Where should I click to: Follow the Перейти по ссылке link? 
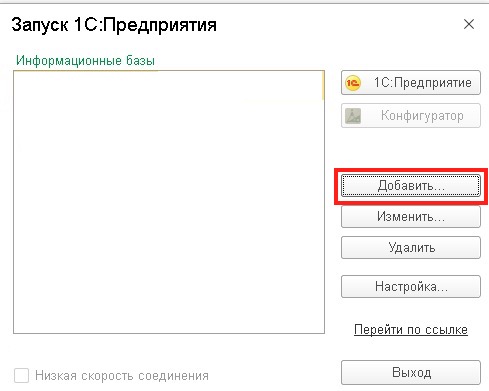tap(411, 330)
